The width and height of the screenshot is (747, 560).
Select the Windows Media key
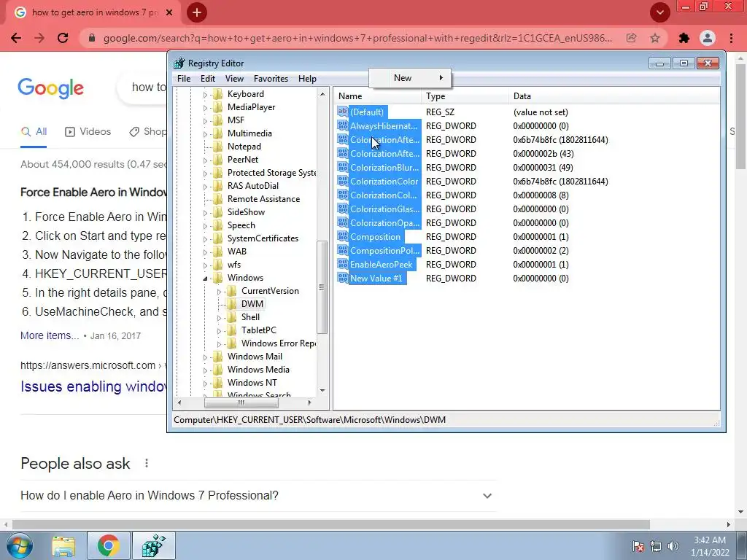coord(258,370)
